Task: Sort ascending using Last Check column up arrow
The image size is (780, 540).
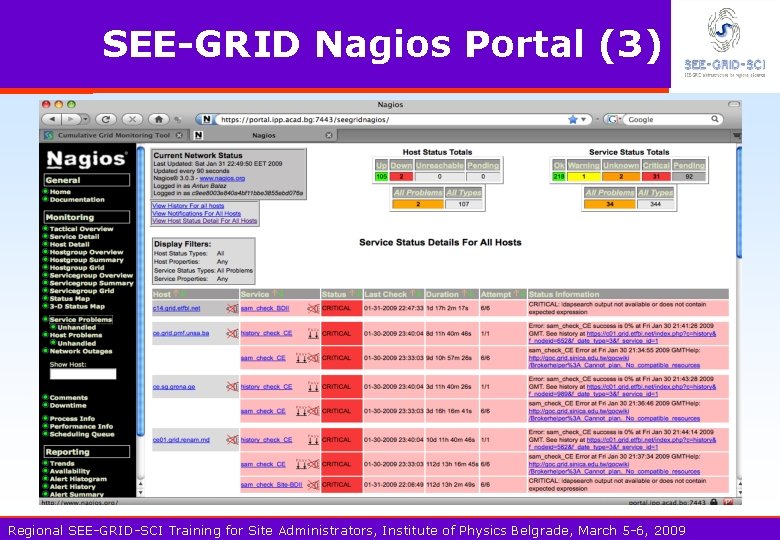Action: 412,294
